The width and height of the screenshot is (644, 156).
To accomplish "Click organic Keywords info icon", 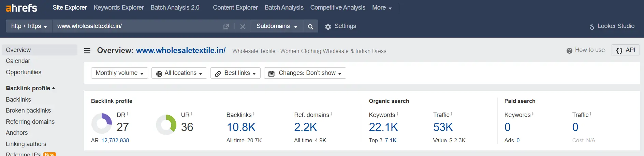I will [397, 114].
